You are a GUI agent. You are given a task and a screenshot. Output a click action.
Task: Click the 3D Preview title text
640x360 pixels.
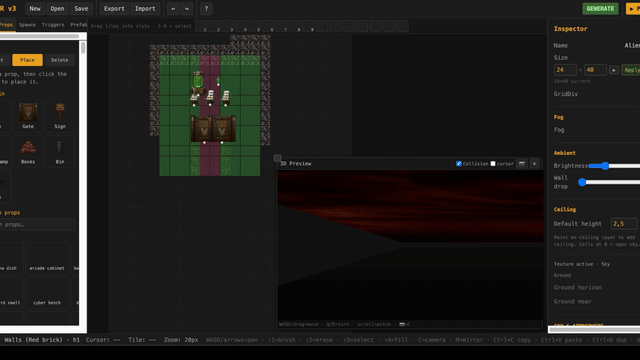tap(296, 164)
